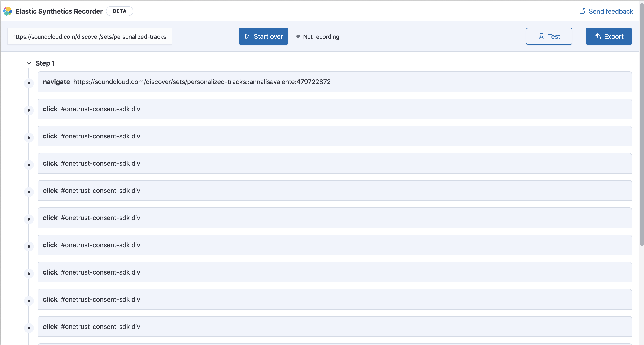Click the external link icon beside Send feedback

[583, 11]
